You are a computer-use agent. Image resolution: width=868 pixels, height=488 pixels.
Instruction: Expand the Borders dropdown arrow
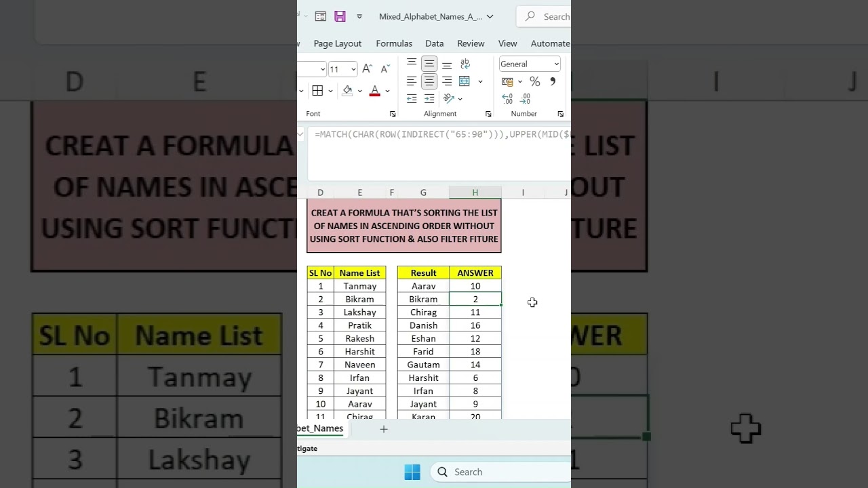point(330,91)
